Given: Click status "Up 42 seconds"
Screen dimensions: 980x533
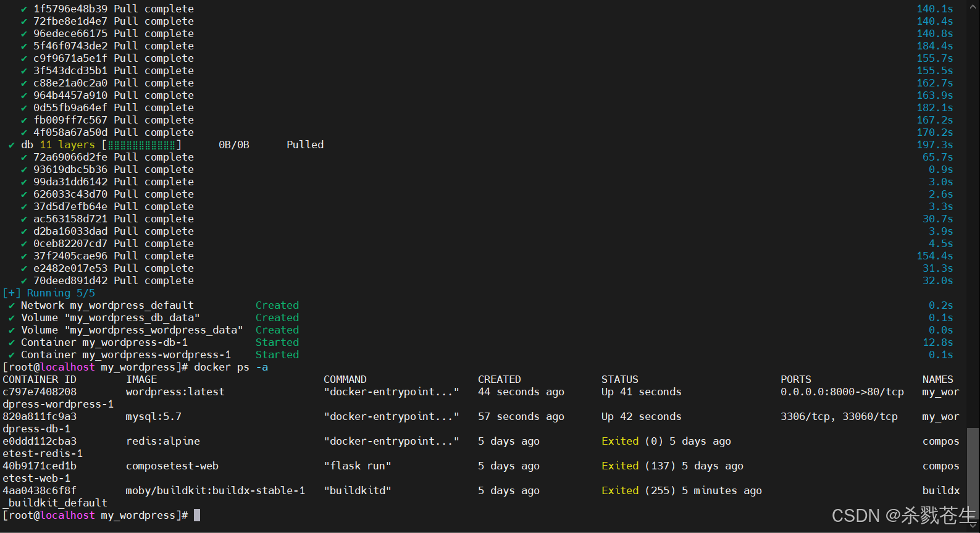Looking at the screenshot, I should [642, 416].
